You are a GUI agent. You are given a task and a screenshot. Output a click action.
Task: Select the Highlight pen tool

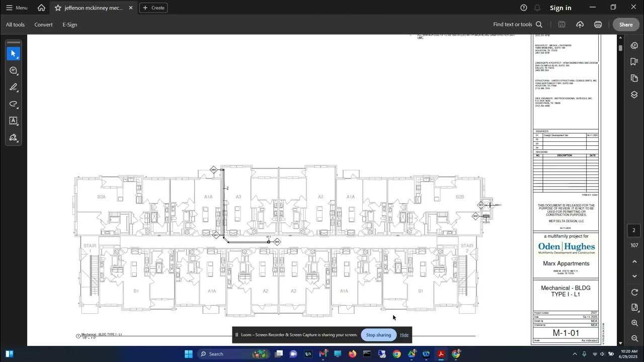[x=14, y=87]
